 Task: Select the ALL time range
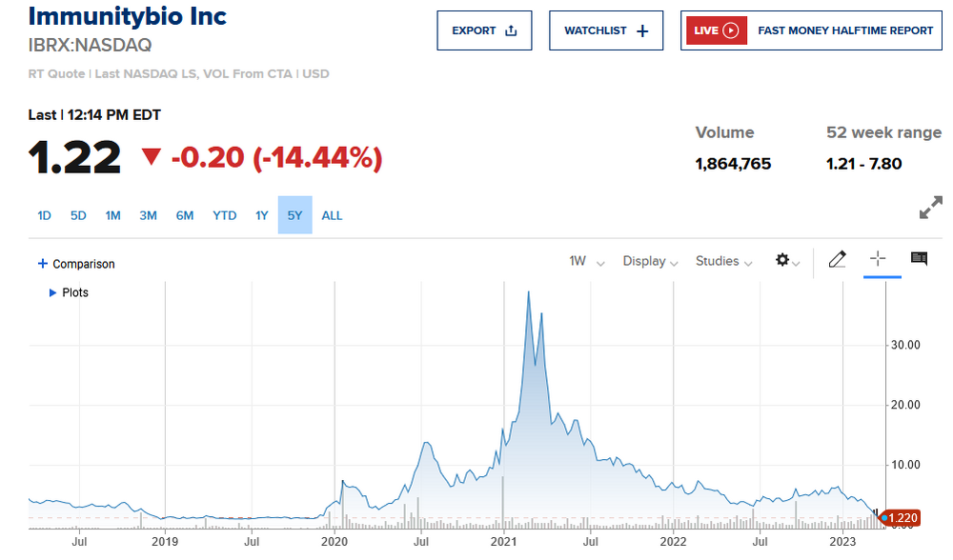click(332, 215)
